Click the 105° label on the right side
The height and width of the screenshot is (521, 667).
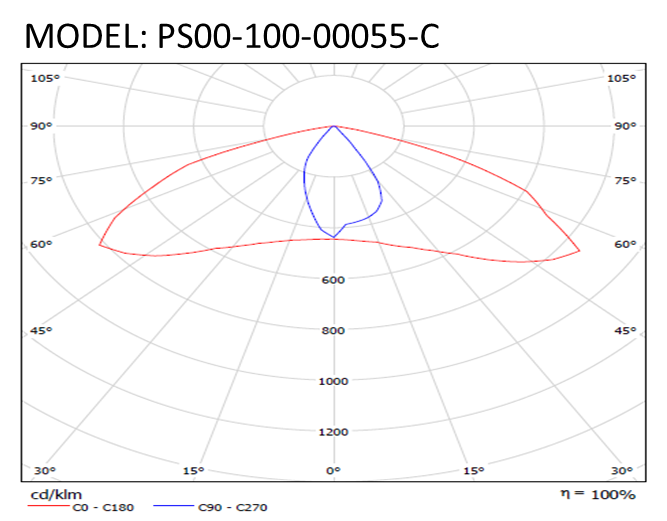[x=621, y=78]
